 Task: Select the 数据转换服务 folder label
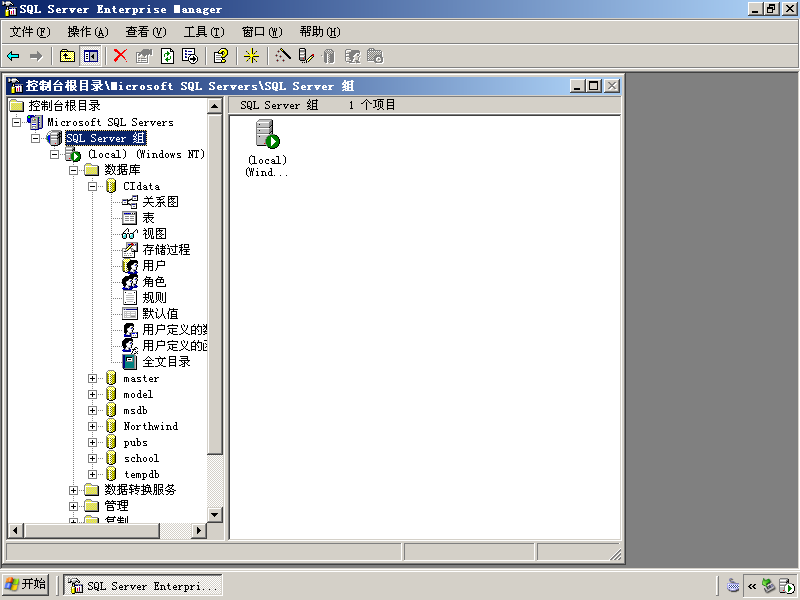140,490
